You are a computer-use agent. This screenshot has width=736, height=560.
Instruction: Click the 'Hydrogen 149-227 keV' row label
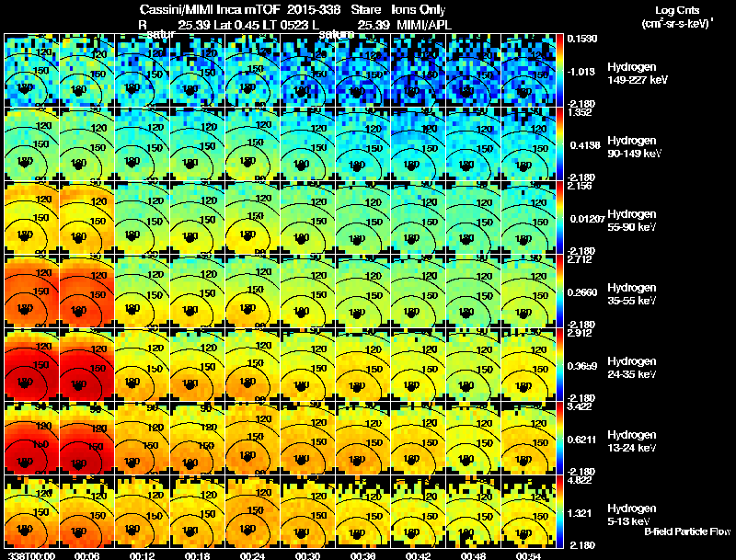637,74
